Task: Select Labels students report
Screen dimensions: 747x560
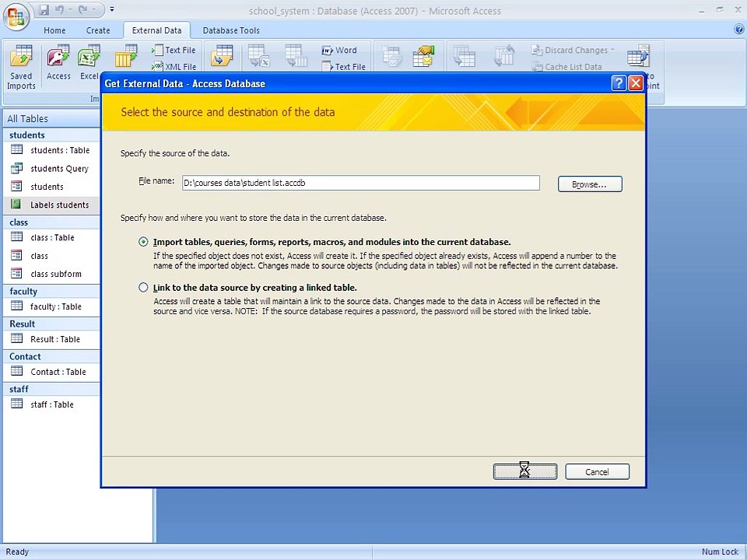Action: pos(51,205)
